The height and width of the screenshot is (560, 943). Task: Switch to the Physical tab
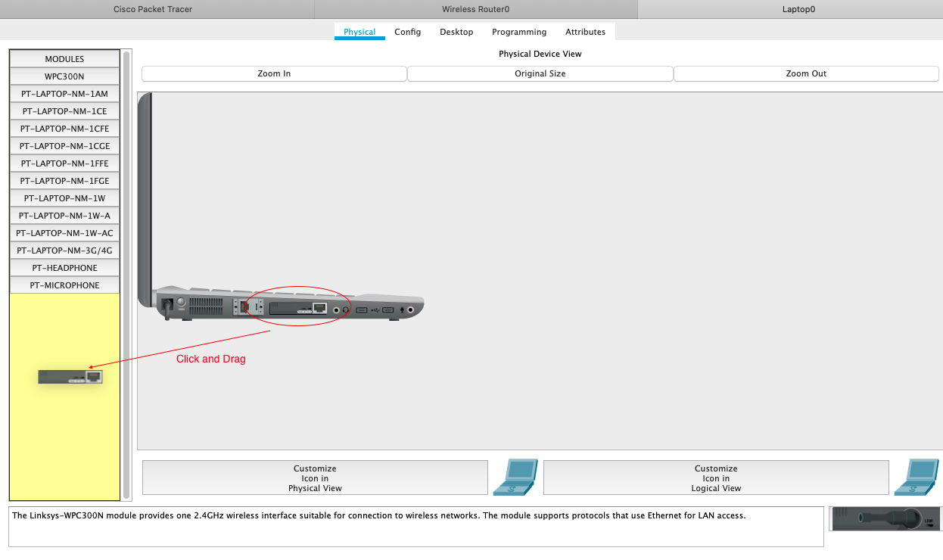(x=359, y=32)
